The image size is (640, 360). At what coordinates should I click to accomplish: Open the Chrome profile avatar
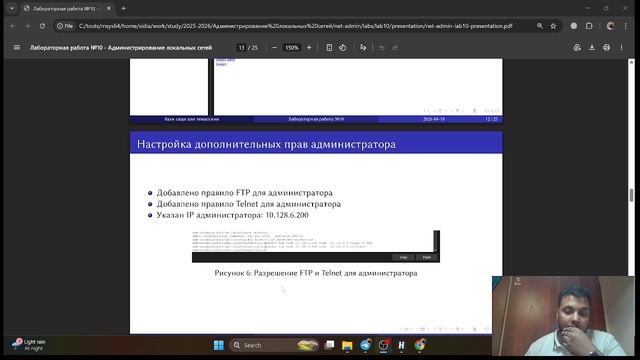(x=611, y=26)
